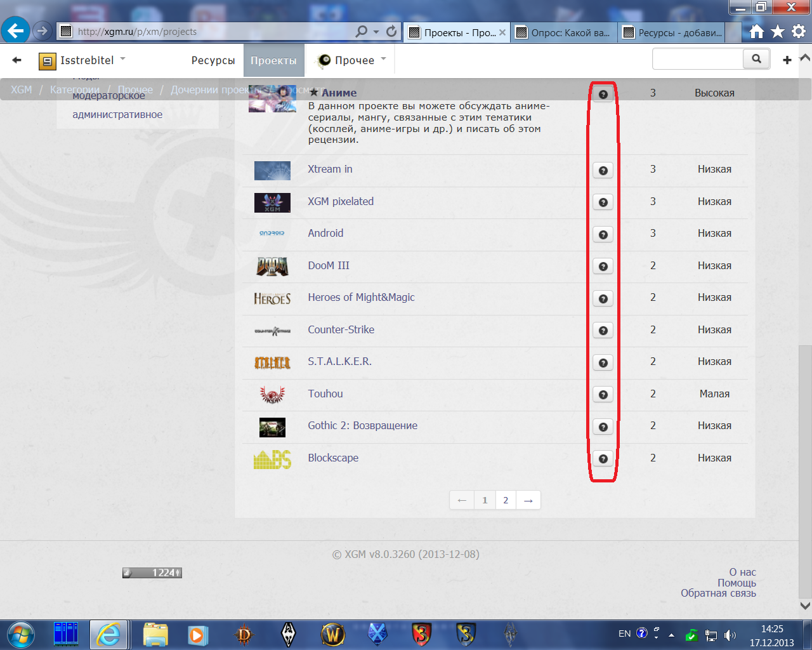
Task: Click the help icon in Android row
Action: tap(603, 234)
